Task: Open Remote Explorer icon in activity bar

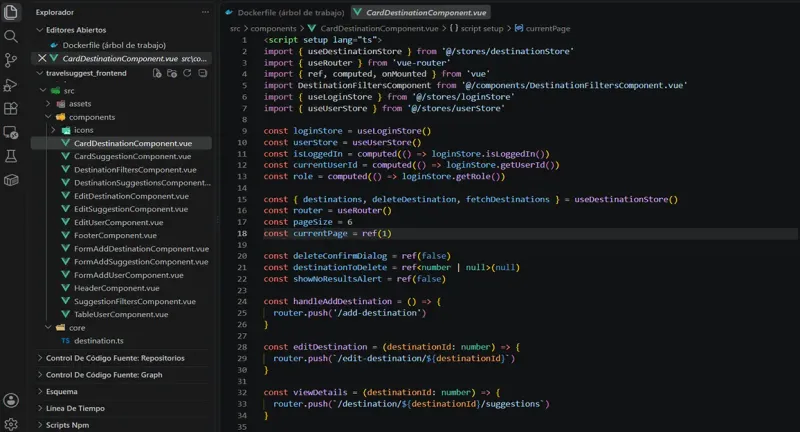Action: point(11,133)
